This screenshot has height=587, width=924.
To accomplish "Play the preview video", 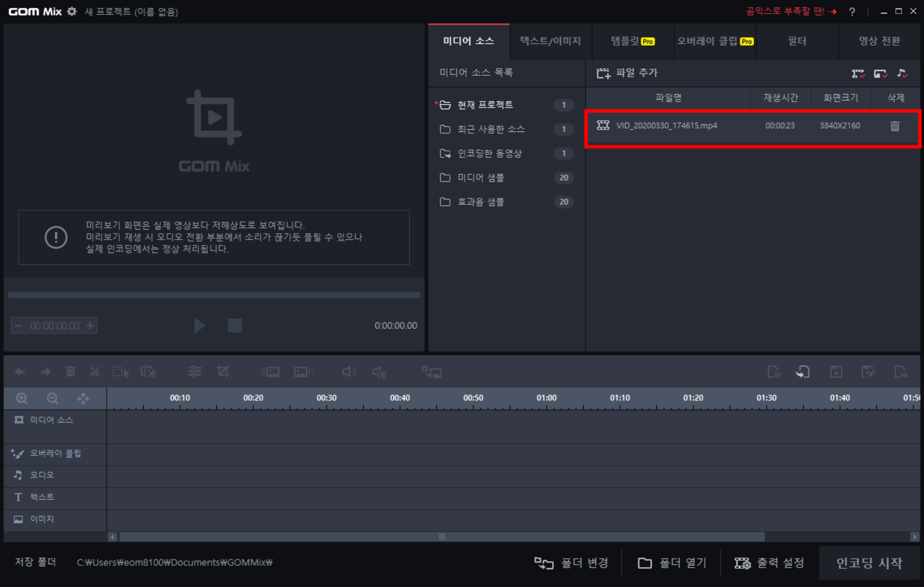I will coord(199,325).
